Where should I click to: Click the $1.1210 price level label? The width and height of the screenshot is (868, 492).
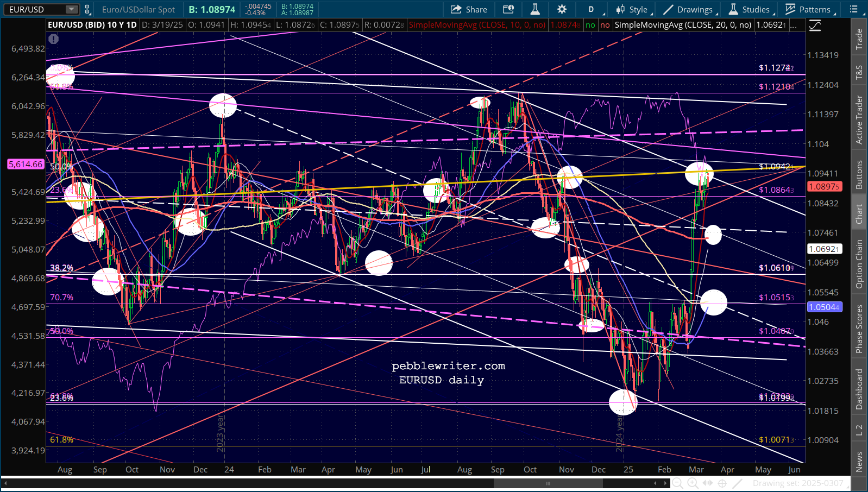tap(776, 87)
